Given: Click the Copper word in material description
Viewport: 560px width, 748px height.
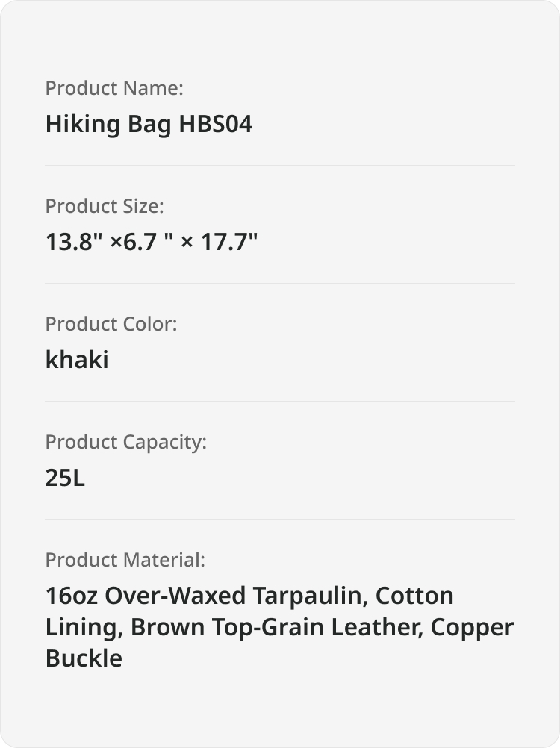Looking at the screenshot, I should point(472,629).
